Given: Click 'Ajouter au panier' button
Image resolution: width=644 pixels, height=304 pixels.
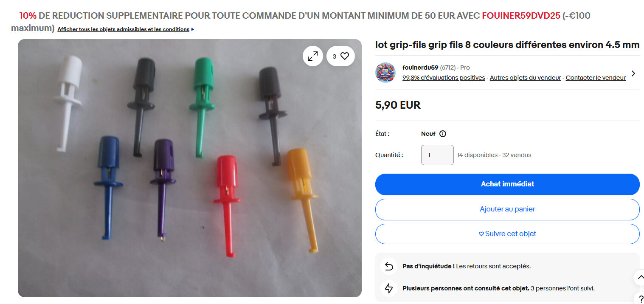Looking at the screenshot, I should click(x=507, y=209).
